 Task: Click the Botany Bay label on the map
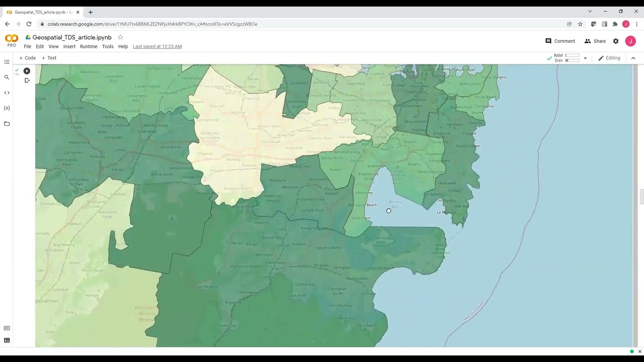[395, 204]
